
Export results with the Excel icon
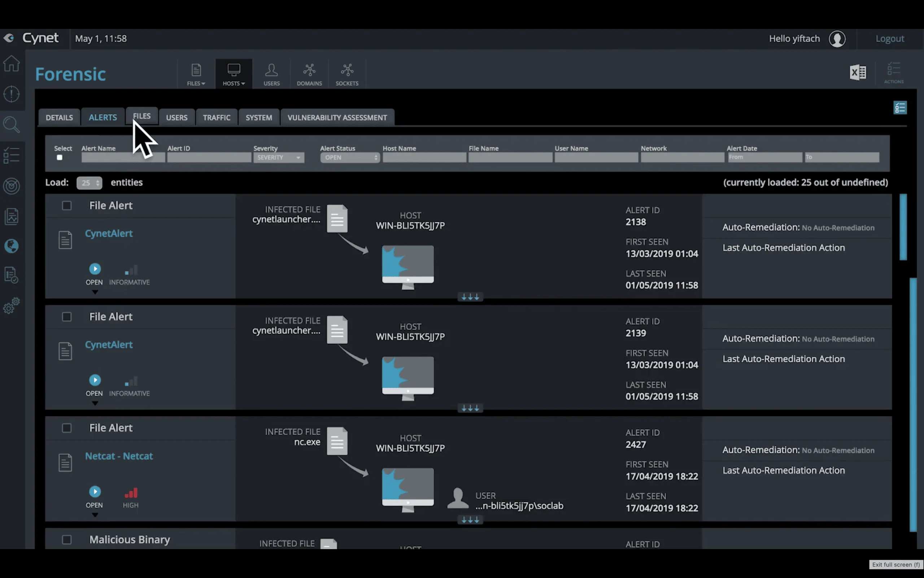coord(858,72)
